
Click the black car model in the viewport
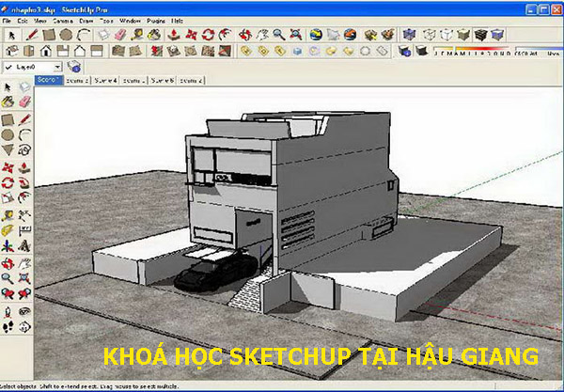point(216,270)
